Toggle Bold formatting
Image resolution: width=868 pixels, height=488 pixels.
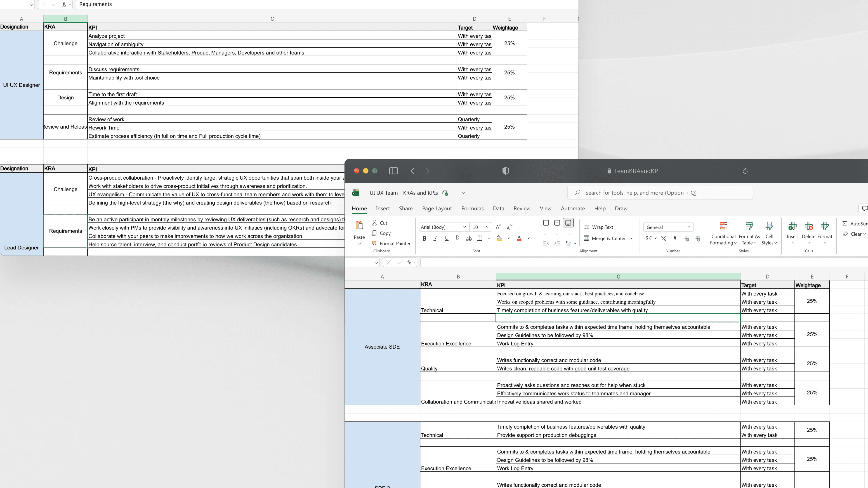coord(424,238)
